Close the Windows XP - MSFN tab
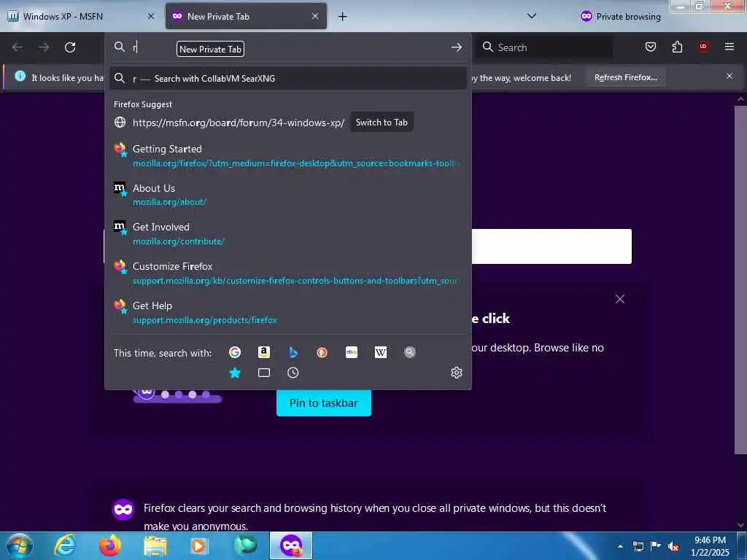 pos(151,16)
